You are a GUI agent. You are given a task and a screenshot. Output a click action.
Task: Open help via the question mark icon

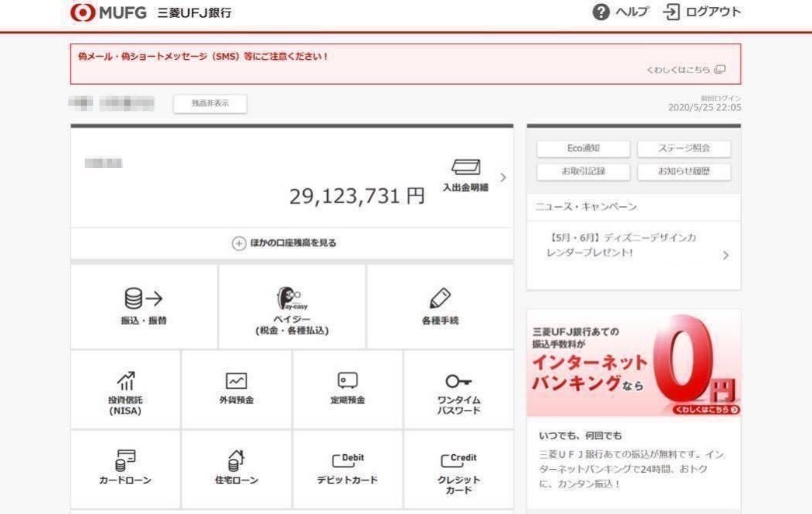pos(601,12)
